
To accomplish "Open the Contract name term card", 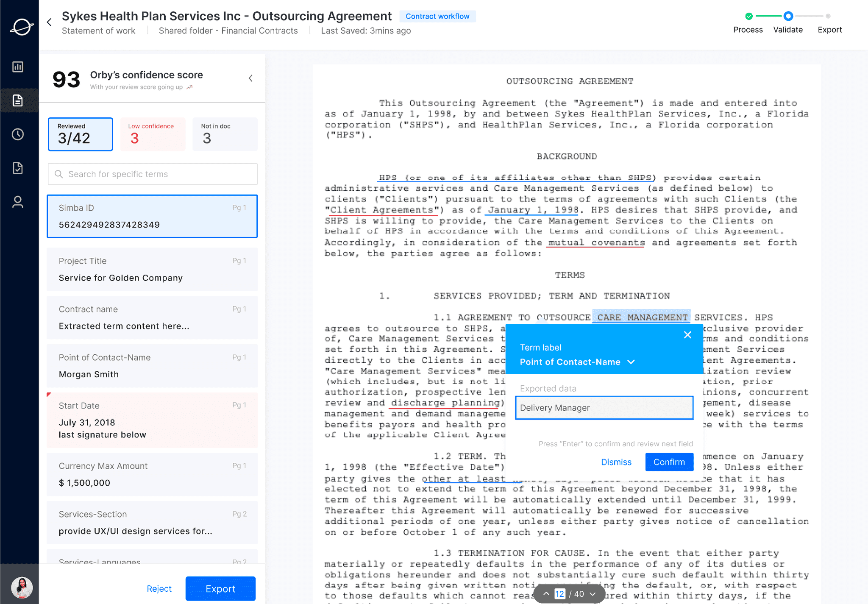I will [152, 318].
